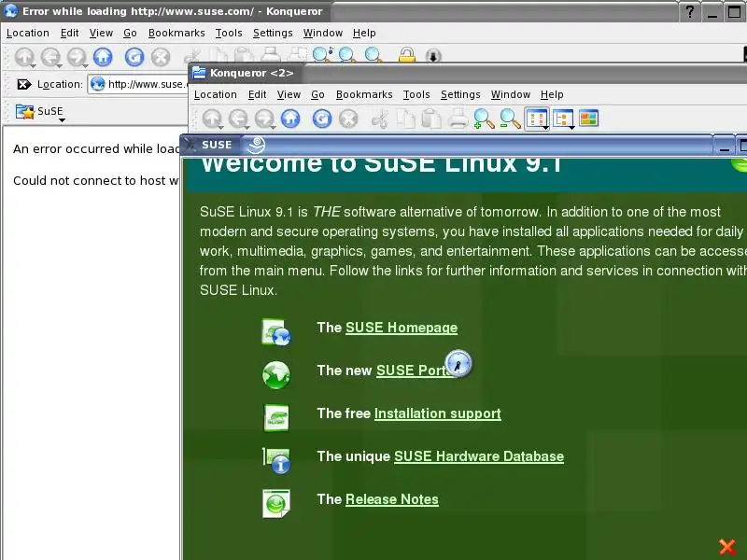Open the Bookmarks menu in Konqueror <2>
Image resolution: width=747 pixels, height=560 pixels.
(364, 94)
